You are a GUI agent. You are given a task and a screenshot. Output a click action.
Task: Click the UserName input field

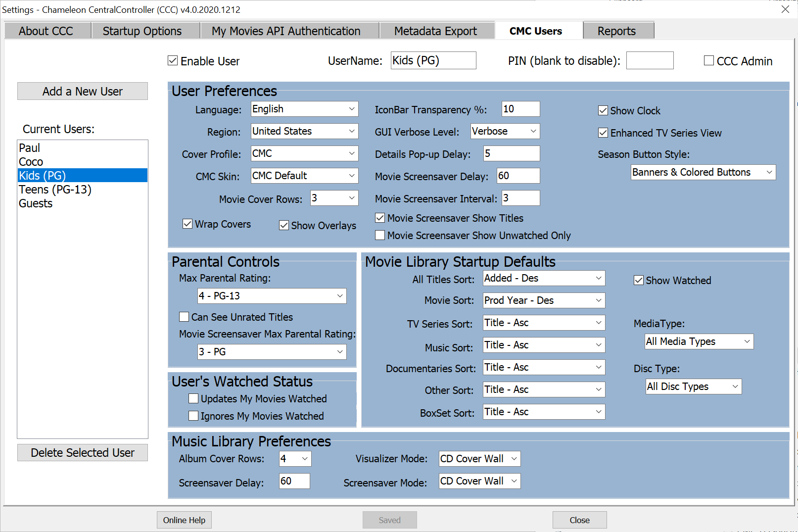tap(433, 60)
